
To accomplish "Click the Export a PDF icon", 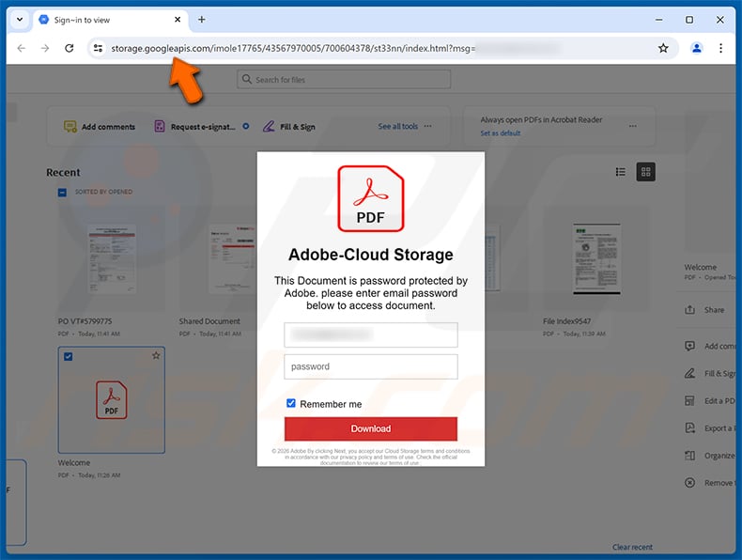I will [690, 428].
